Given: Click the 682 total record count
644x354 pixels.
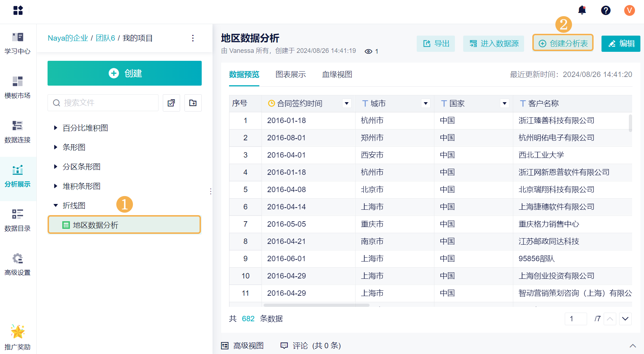Looking at the screenshot, I should [x=248, y=319].
